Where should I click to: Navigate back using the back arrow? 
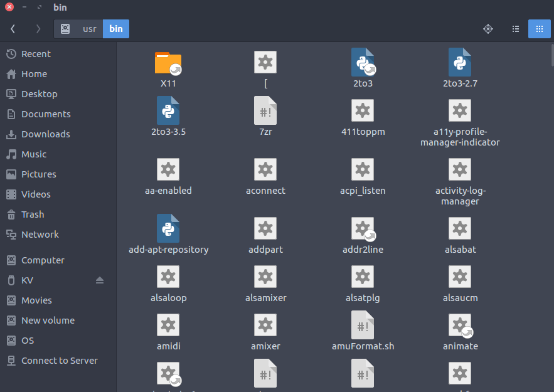[x=13, y=29]
